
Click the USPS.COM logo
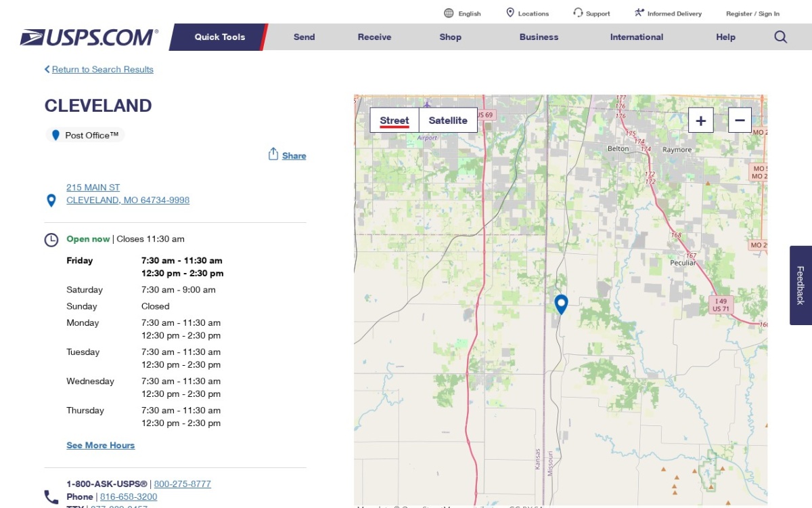[x=89, y=37]
